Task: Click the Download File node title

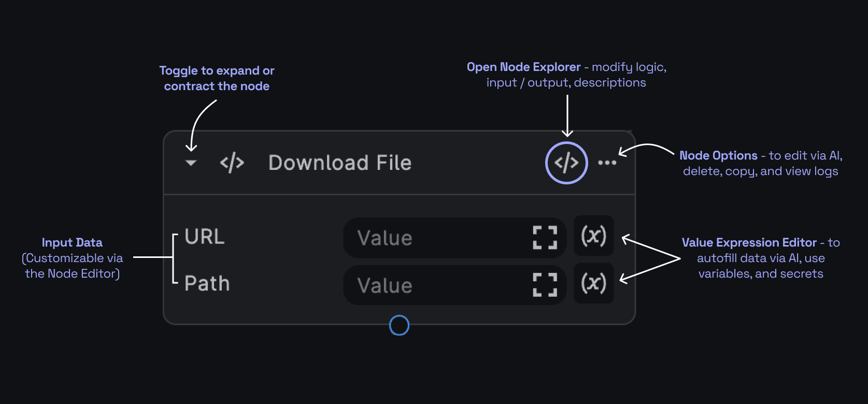Action: pos(339,163)
